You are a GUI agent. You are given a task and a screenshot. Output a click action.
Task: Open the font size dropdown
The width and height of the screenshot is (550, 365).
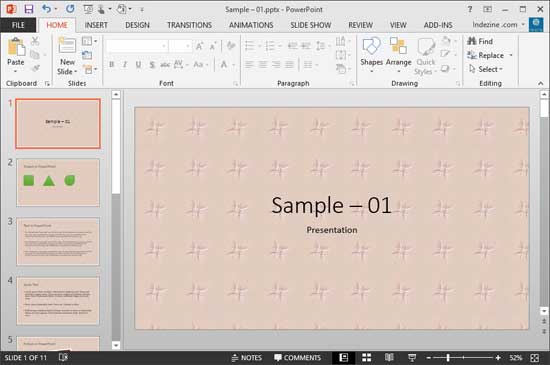188,46
